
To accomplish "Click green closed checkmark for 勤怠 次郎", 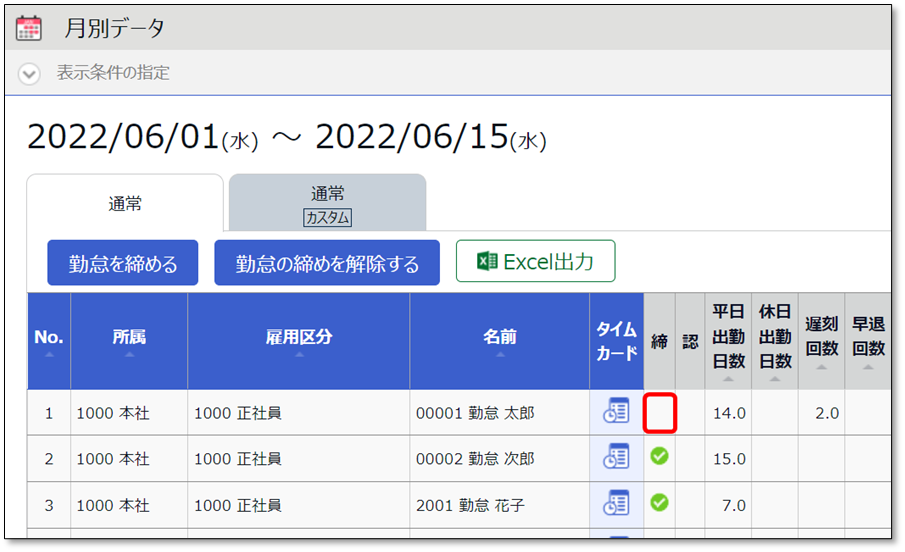I will click(x=659, y=456).
